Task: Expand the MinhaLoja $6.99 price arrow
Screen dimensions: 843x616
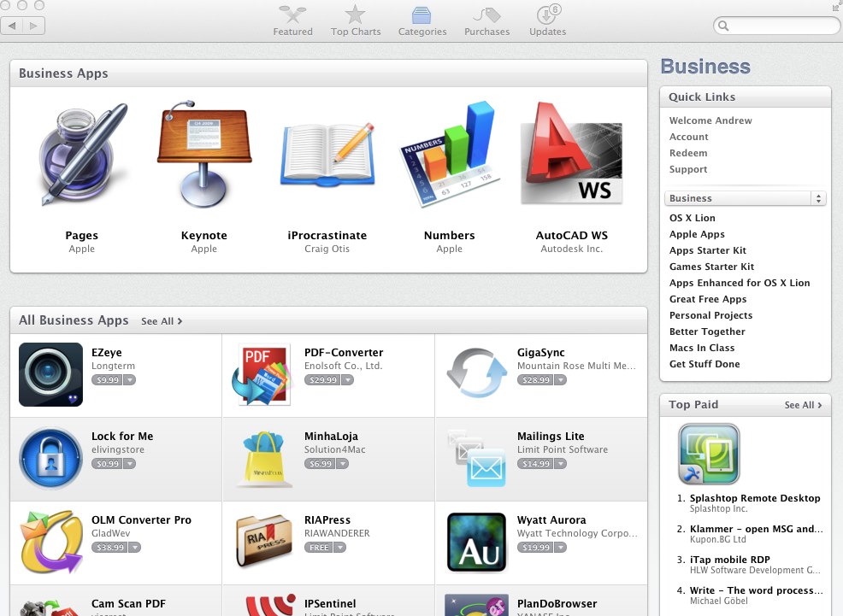Action: pyautogui.click(x=343, y=463)
